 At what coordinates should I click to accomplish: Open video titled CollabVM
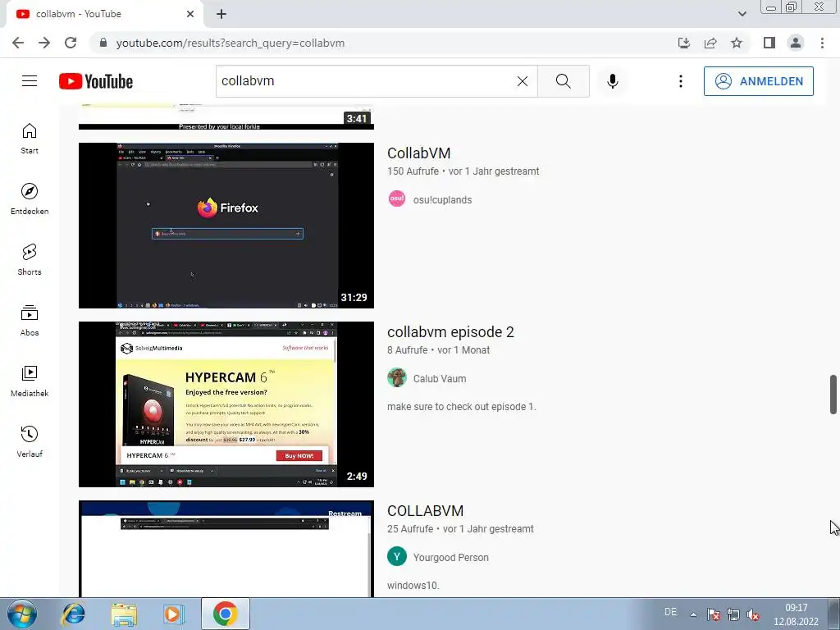(x=419, y=153)
